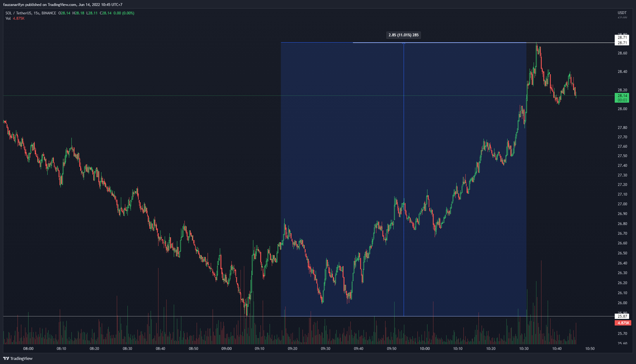Click the 08:50 time axis label
This screenshot has height=364, width=636.
tap(193, 349)
